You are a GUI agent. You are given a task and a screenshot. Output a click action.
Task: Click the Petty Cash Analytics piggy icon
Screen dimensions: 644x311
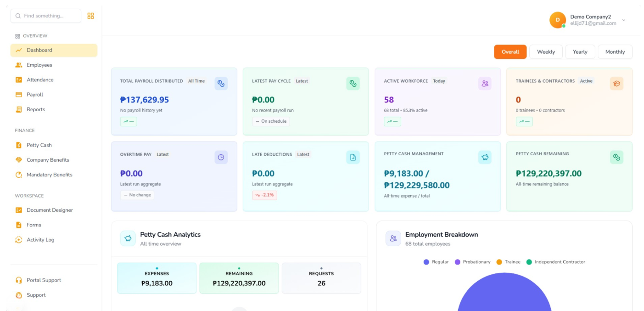point(128,238)
